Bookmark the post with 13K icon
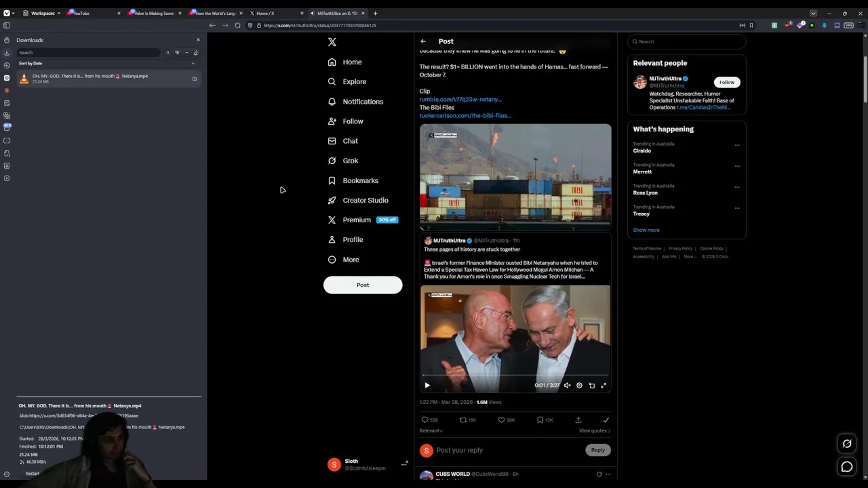 click(545, 420)
